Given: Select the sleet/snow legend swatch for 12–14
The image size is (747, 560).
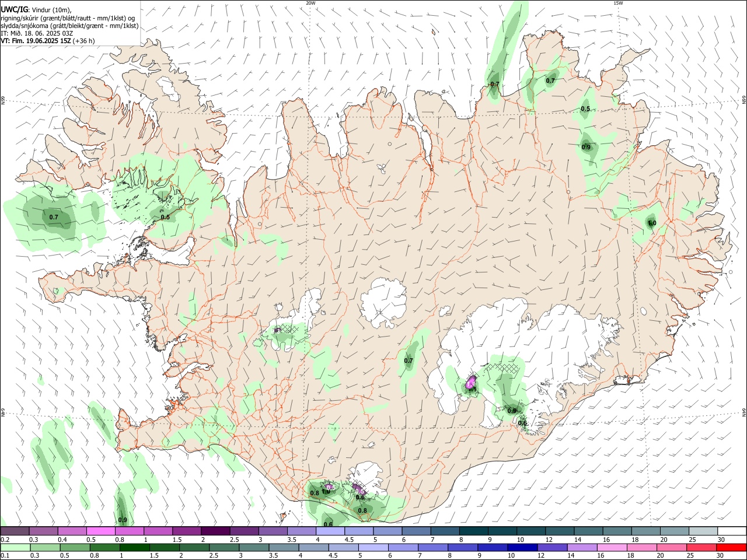Looking at the screenshot, I should pos(560,531).
